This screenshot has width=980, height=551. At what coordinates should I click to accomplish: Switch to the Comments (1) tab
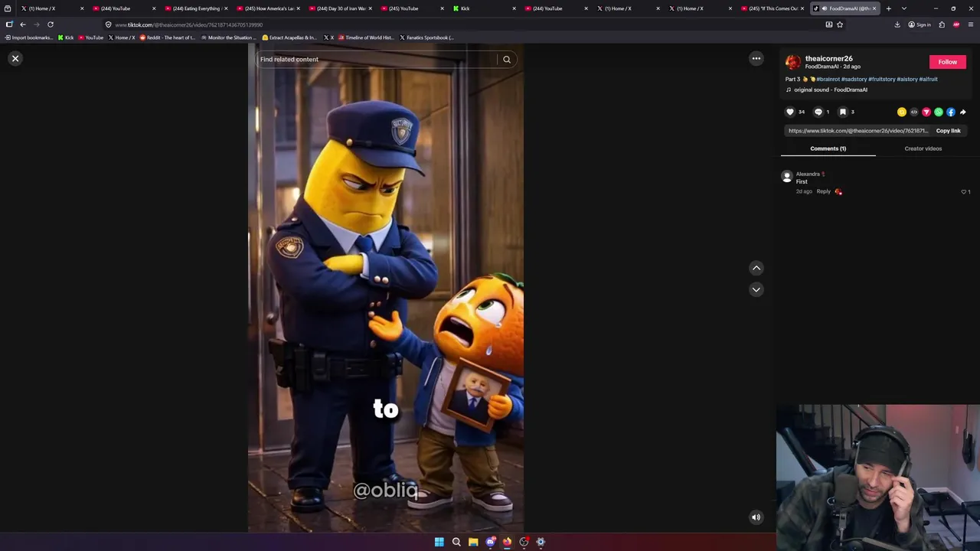click(x=828, y=148)
